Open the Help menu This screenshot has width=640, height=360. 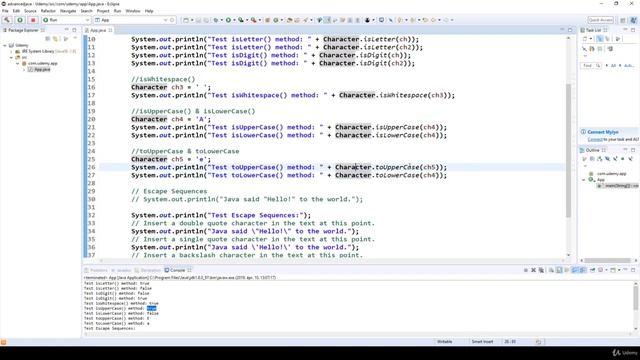pos(149,11)
